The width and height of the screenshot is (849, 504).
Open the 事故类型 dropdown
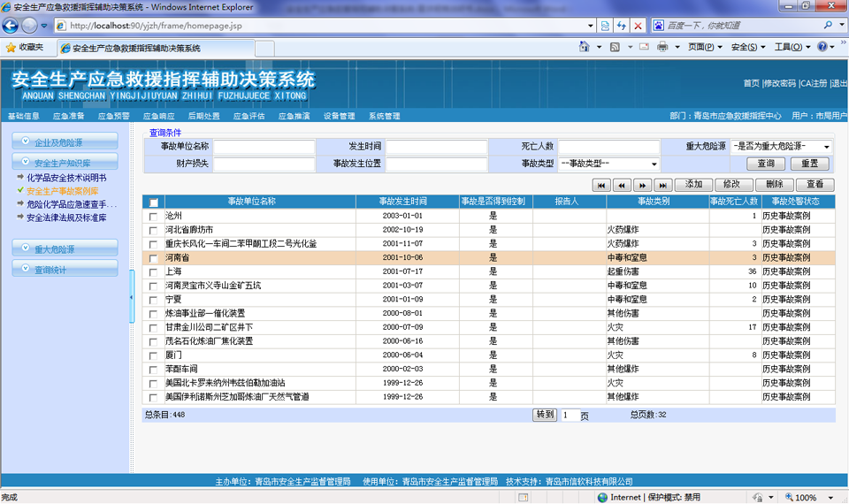coord(609,164)
